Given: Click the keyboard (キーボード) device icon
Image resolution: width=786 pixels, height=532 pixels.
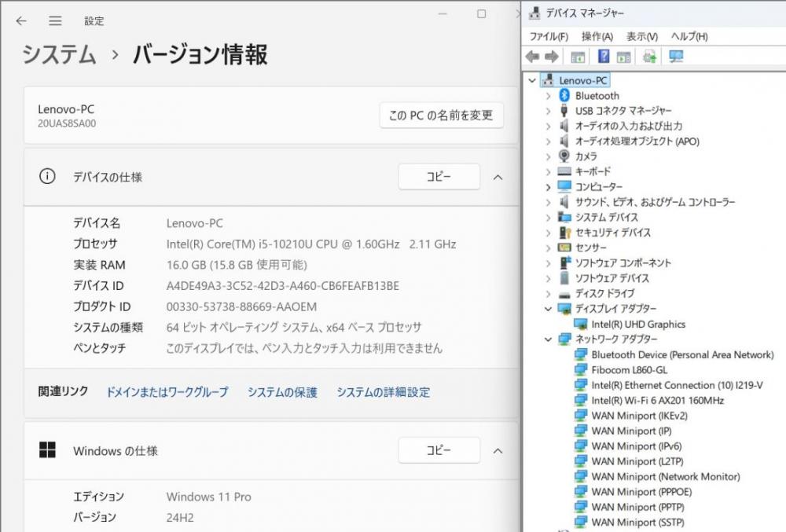Looking at the screenshot, I should (x=564, y=171).
